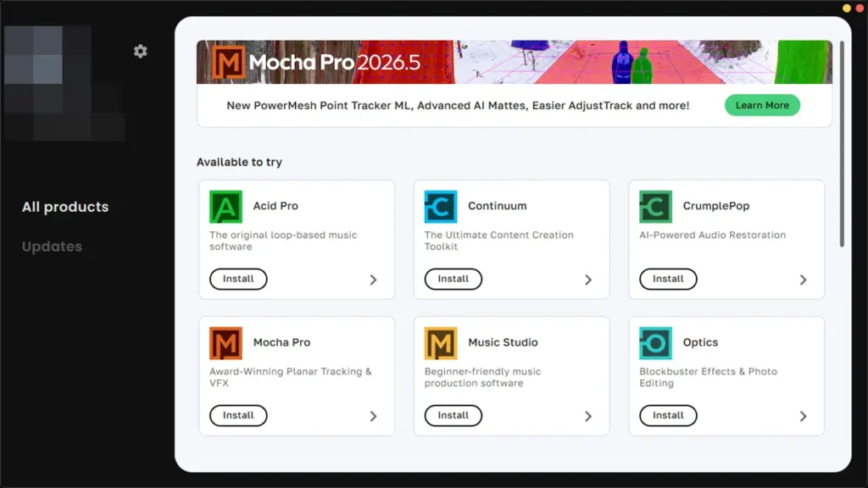This screenshot has height=488, width=868.
Task: Click the red close window button
Action: (x=860, y=8)
